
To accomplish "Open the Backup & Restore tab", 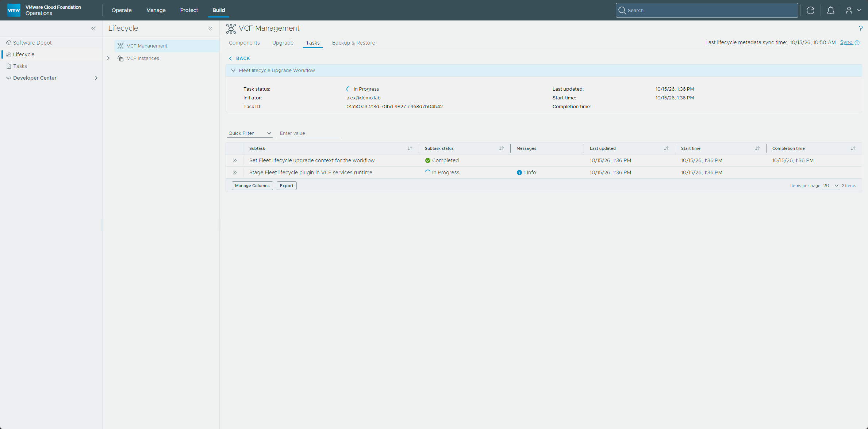I will 353,43.
